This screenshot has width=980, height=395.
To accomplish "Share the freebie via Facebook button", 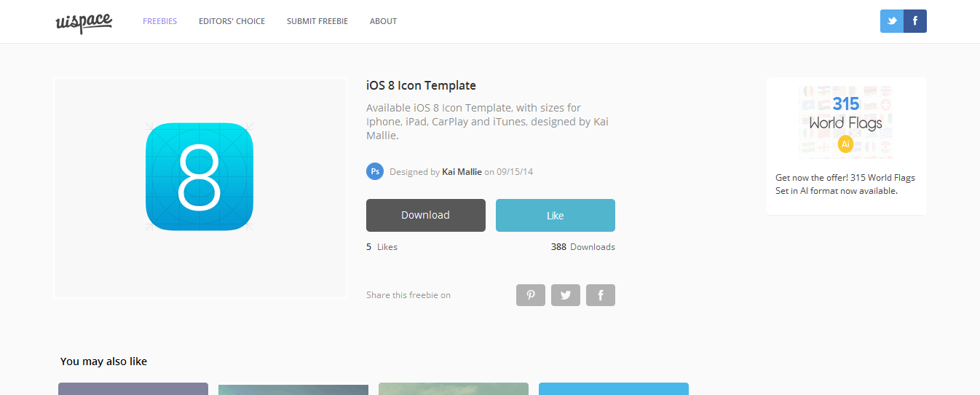I will (x=601, y=295).
